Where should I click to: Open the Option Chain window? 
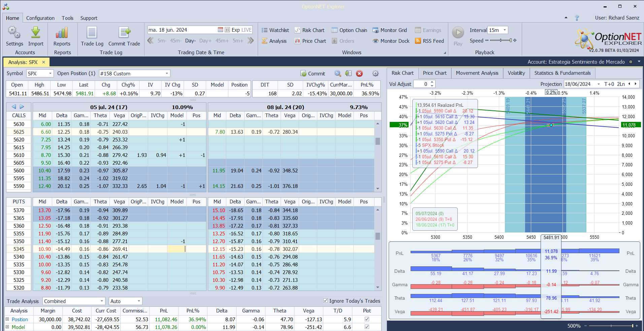(349, 30)
